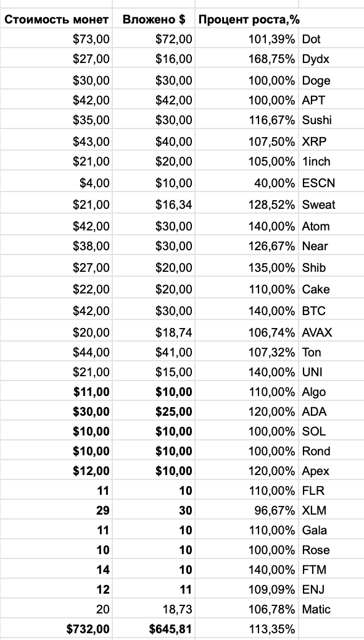
Task: Click the Matic label cell
Action: tap(331, 609)
